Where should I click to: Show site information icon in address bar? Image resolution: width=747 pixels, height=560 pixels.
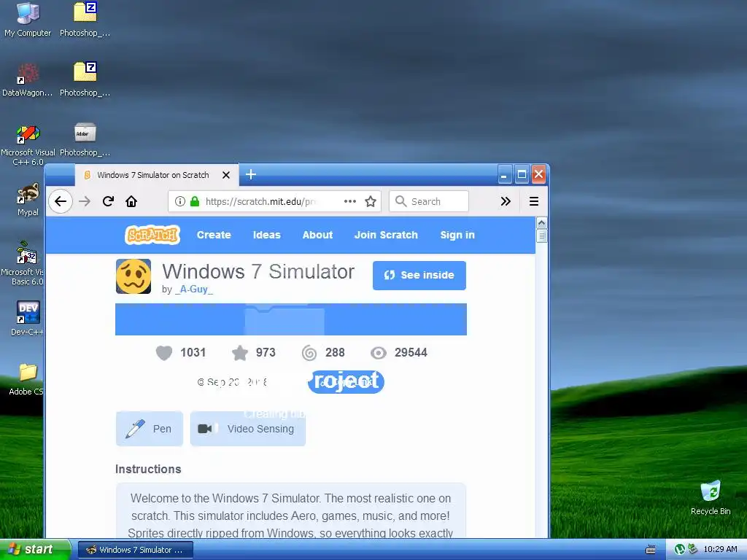(x=179, y=201)
